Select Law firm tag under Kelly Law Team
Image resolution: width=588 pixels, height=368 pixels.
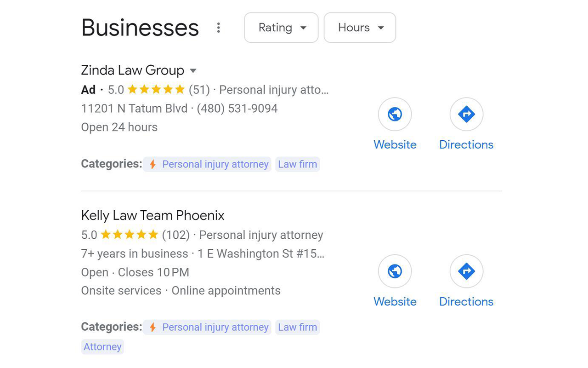click(298, 327)
